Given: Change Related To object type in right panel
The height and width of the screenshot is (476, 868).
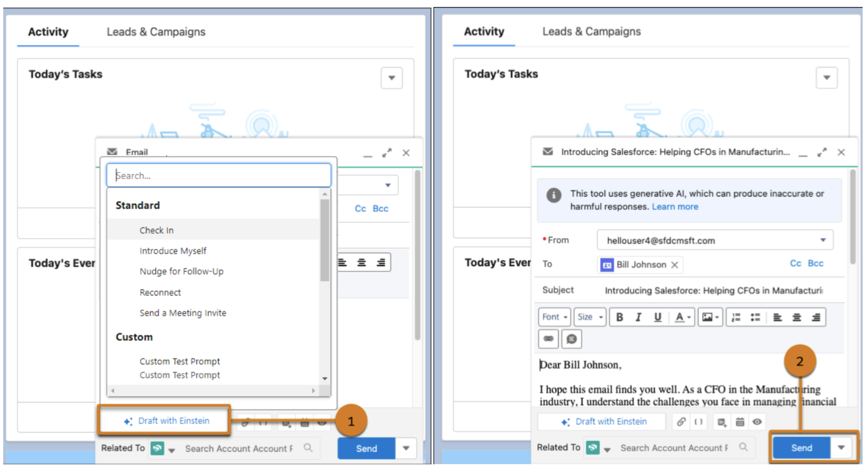Looking at the screenshot, I should pos(598,448).
